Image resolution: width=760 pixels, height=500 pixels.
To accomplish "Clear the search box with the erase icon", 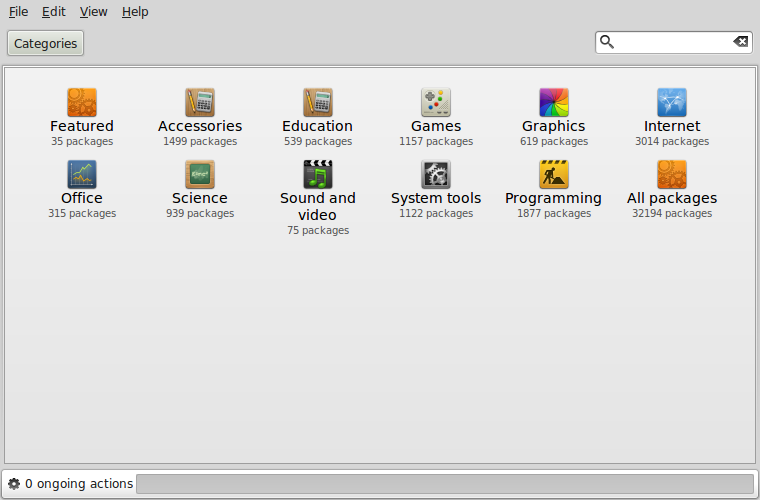I will [740, 42].
